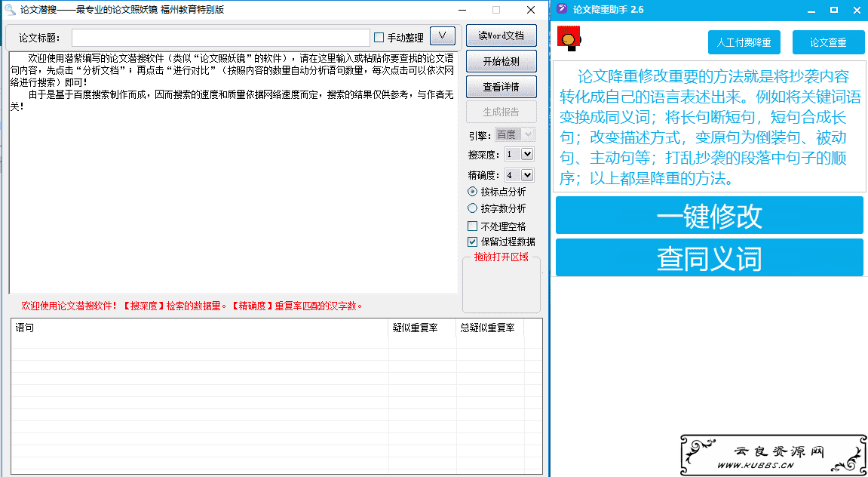The image size is (868, 477).
Task: Close the 论文降重助手 window
Action: coord(857,9)
